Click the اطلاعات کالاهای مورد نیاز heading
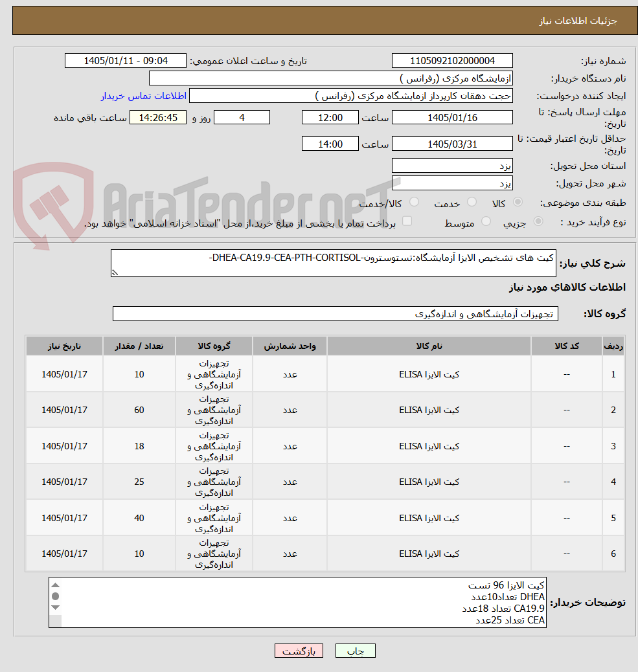Screen dimensions: 638x672 pos(567,287)
